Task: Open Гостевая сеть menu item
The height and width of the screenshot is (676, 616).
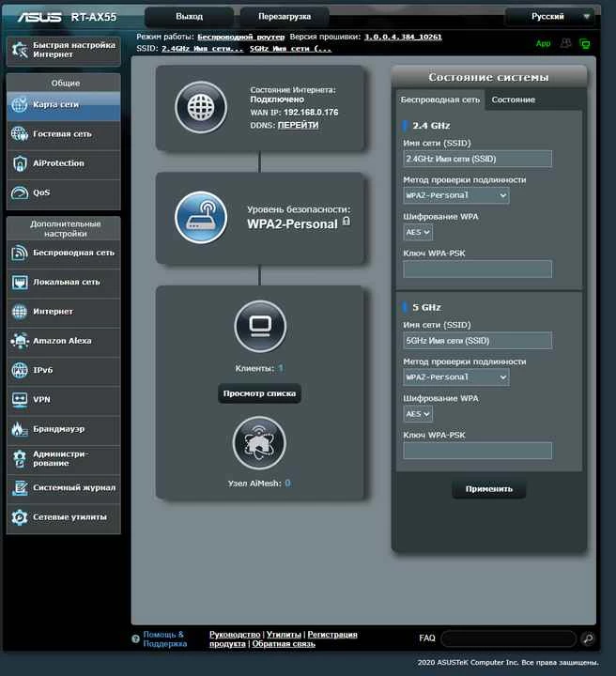Action: [x=64, y=134]
